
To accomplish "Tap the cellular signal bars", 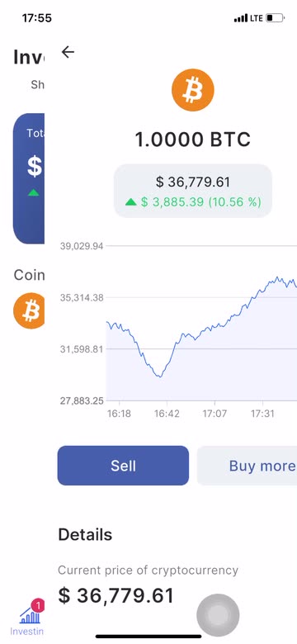I will point(241,18).
